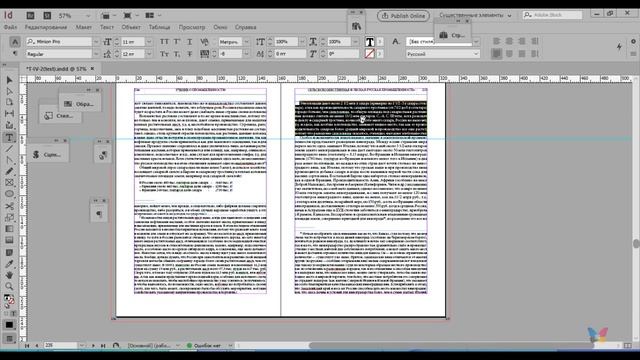Open the Окно menu
Screen dimensions: 640x360
(220, 27)
